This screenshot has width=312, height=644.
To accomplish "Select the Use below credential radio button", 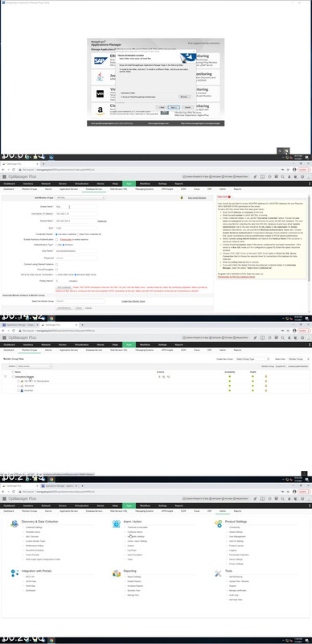I will (56, 233).
